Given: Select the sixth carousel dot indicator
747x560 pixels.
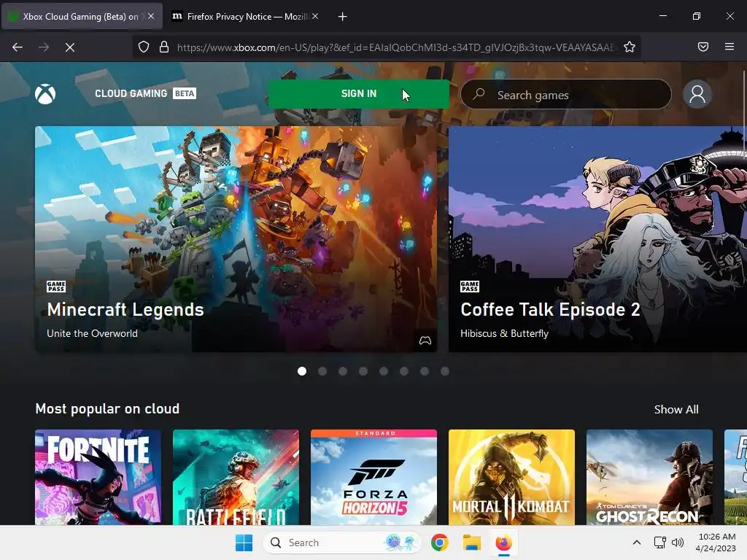Looking at the screenshot, I should (x=404, y=371).
